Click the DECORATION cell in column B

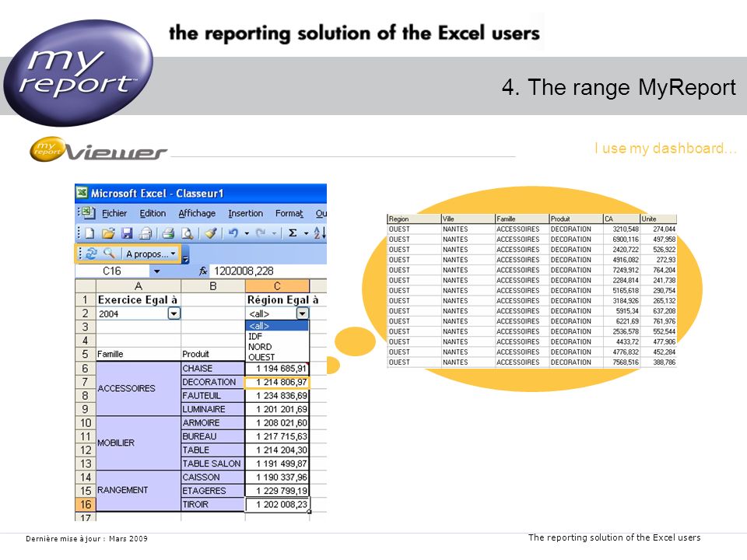[213, 382]
